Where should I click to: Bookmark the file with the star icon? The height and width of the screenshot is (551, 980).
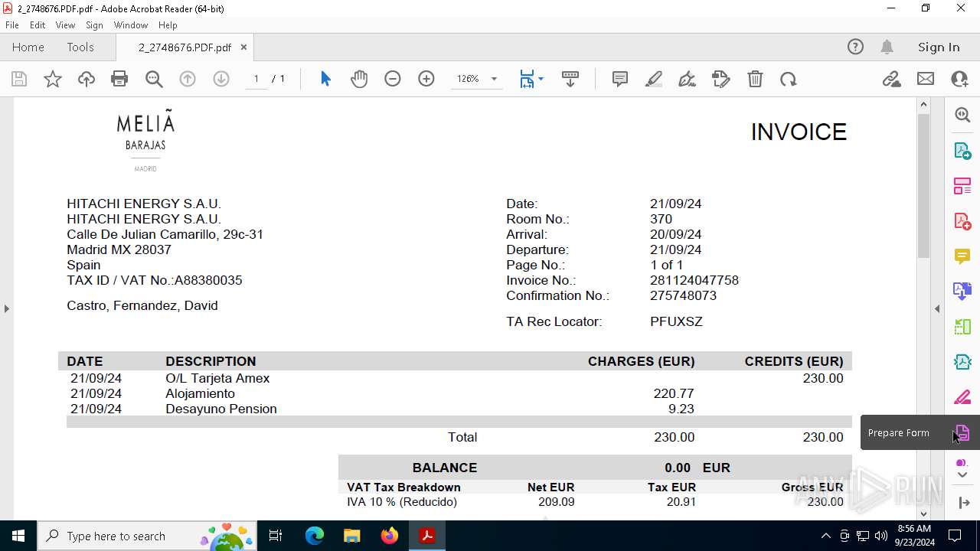(53, 79)
